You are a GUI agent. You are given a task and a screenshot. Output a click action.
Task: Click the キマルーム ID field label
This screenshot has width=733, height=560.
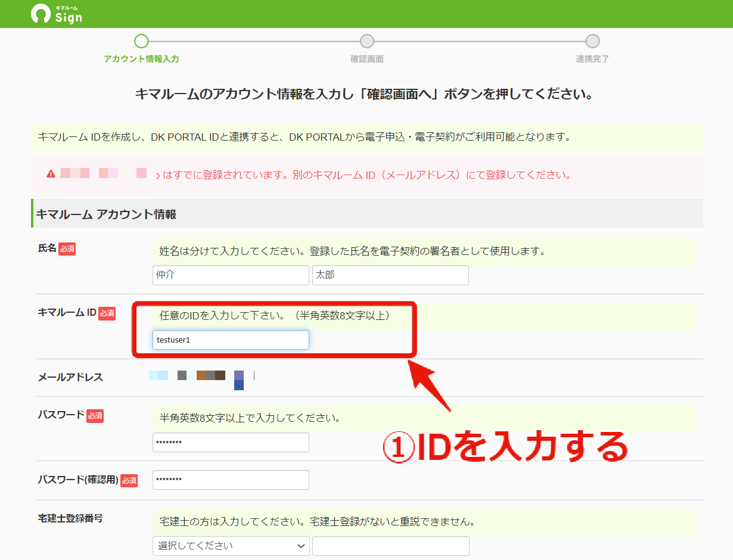pyautogui.click(x=67, y=313)
